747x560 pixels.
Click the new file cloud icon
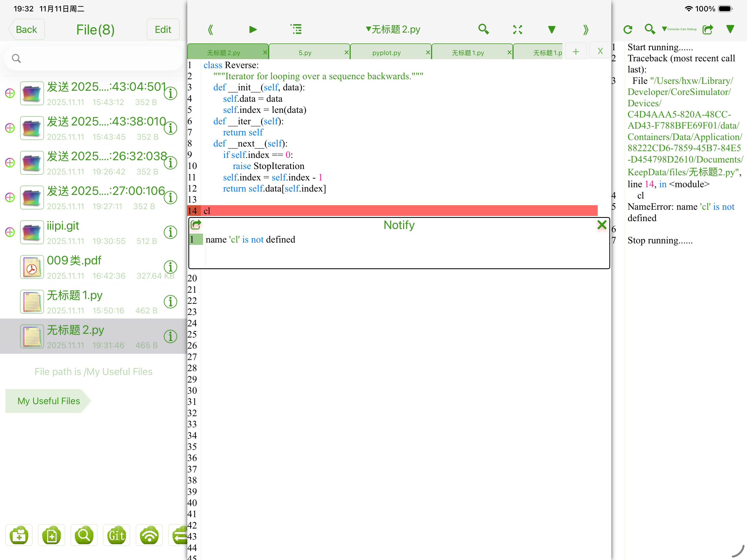pos(51,535)
